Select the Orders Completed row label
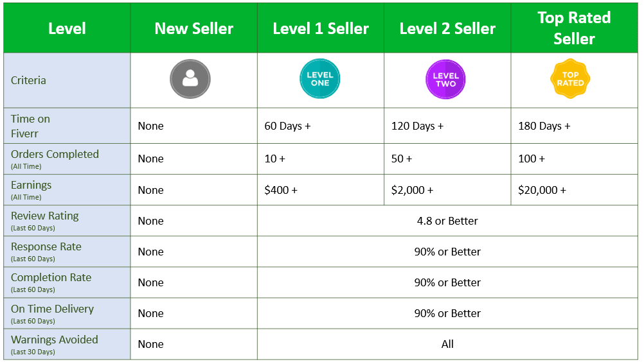The image size is (644, 362). tap(55, 155)
